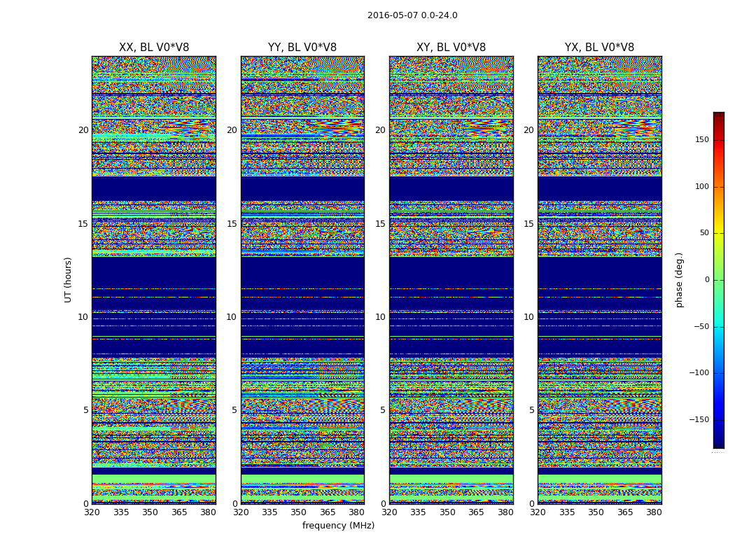Click the colorbar tick label 100
Viewport: 735px width, 560px height.
tap(702, 186)
